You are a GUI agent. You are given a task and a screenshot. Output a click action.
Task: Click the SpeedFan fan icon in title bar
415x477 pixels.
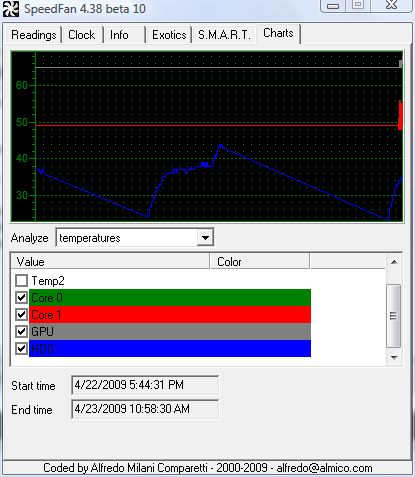tap(11, 9)
